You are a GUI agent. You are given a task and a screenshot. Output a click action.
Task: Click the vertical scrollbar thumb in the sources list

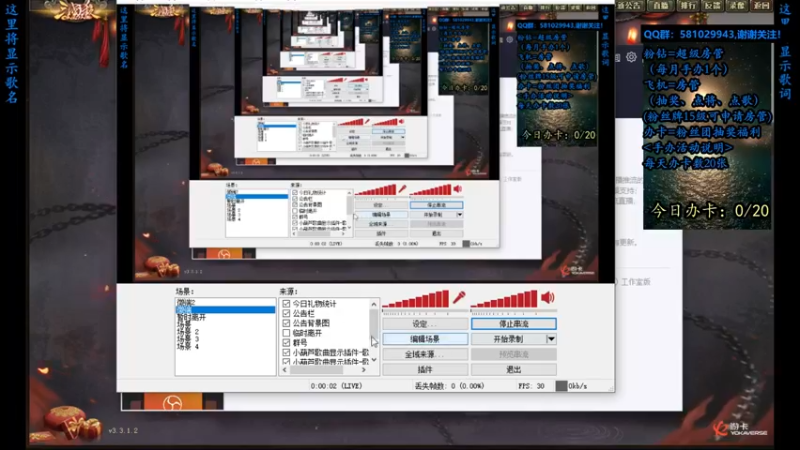tap(374, 322)
